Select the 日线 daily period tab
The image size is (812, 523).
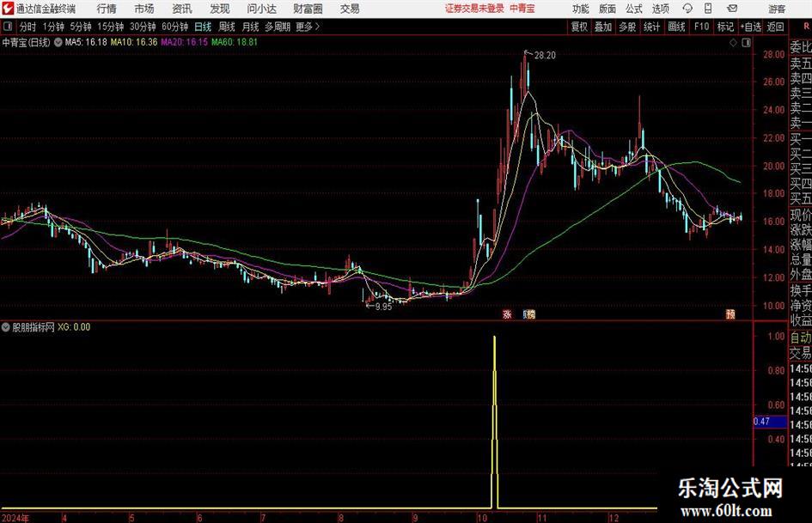[203, 27]
